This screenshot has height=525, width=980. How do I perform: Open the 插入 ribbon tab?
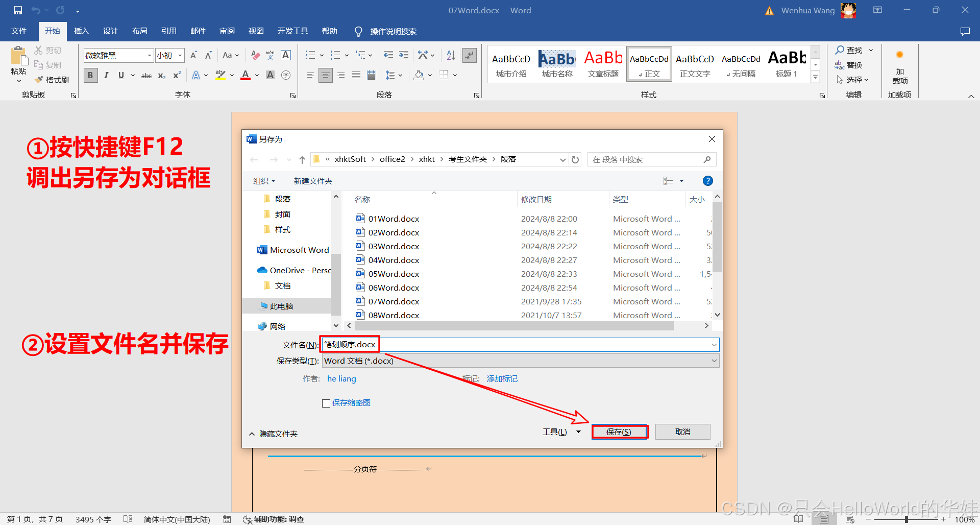pos(81,31)
